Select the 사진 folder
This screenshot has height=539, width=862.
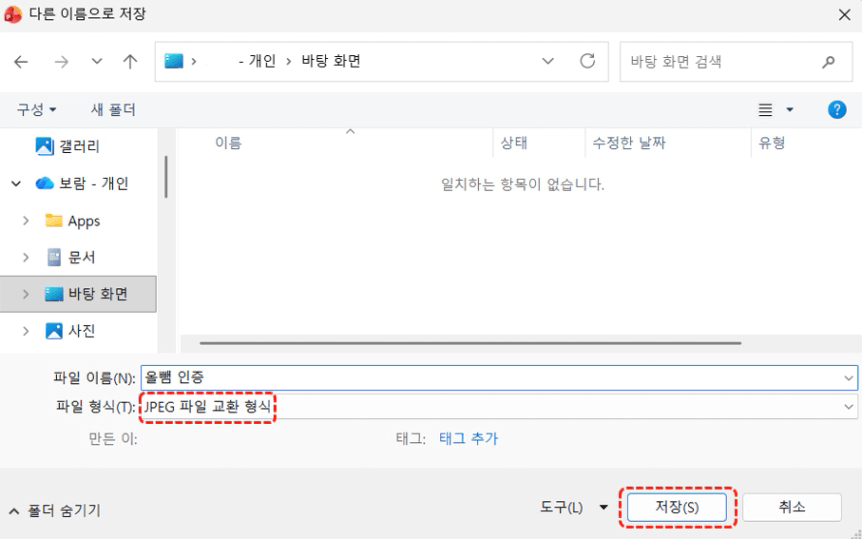[71, 331]
